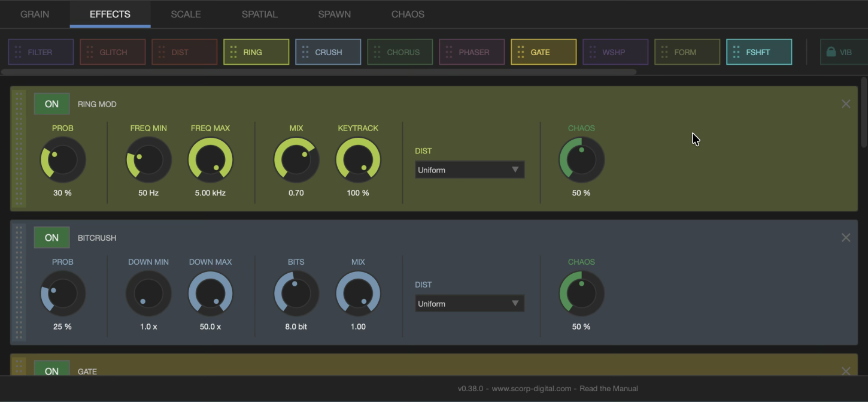Click the DOWN MIN knob
This screenshot has height=402, width=868.
[148, 294]
